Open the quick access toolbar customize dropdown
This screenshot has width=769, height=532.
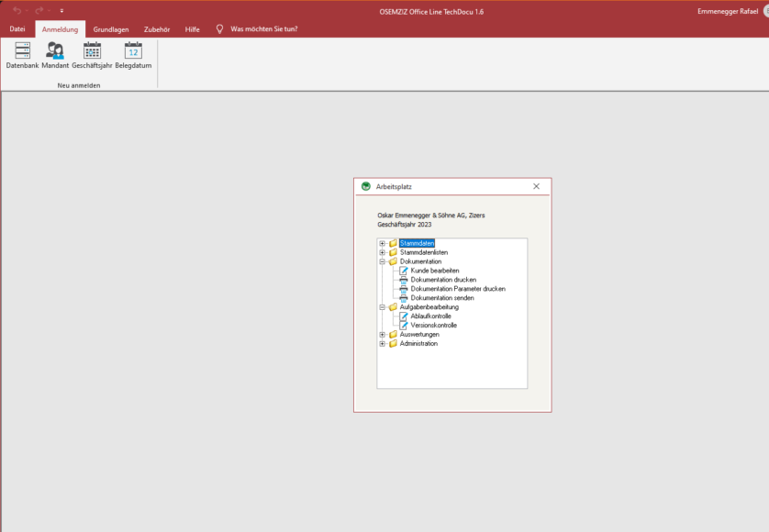[x=61, y=10]
